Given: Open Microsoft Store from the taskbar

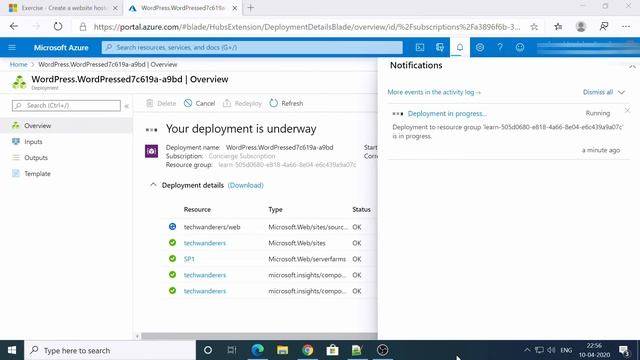Looking at the screenshot, I should [x=332, y=350].
